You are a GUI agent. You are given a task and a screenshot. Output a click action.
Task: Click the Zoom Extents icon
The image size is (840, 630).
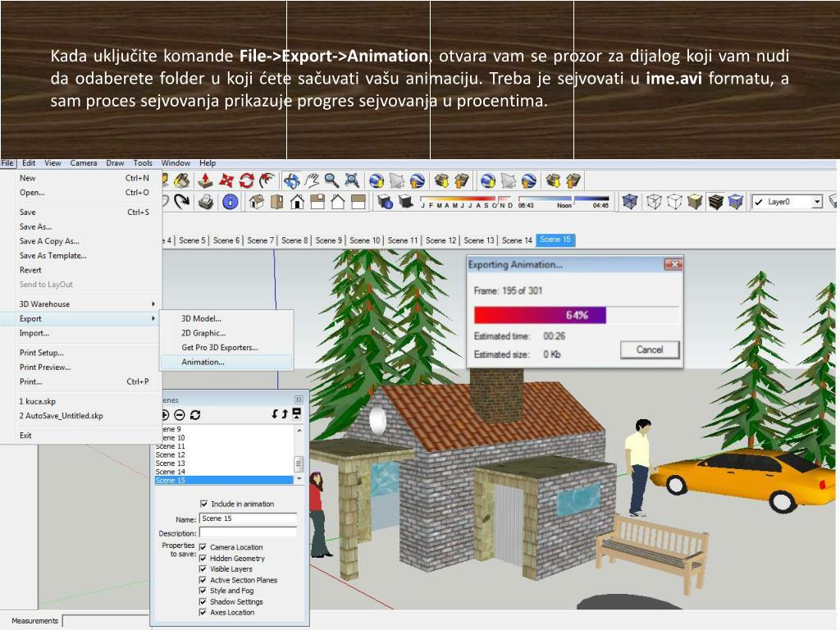coord(352,181)
